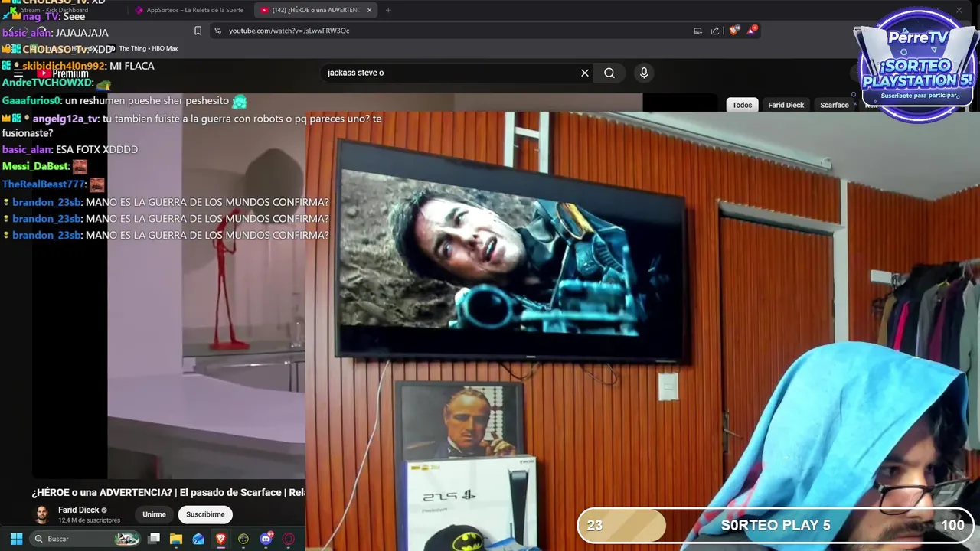Click the share page icon in address bar

(x=715, y=31)
